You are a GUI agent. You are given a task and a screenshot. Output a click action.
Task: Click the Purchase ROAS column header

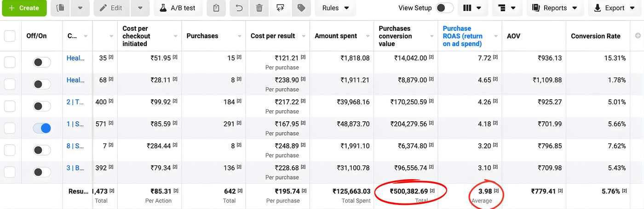pos(463,36)
